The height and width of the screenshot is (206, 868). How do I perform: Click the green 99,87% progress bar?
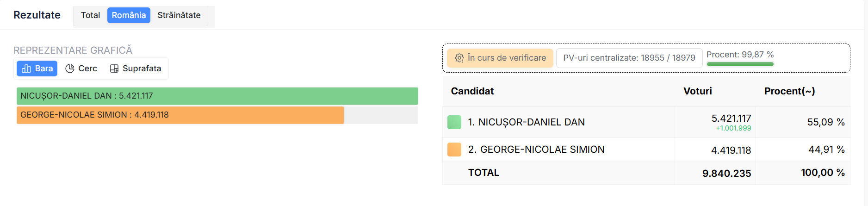pos(740,64)
